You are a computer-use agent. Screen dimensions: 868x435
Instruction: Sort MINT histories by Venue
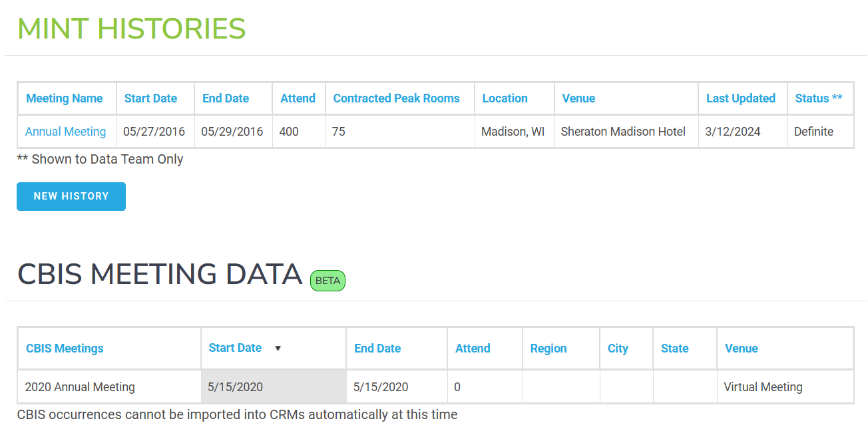click(x=578, y=98)
